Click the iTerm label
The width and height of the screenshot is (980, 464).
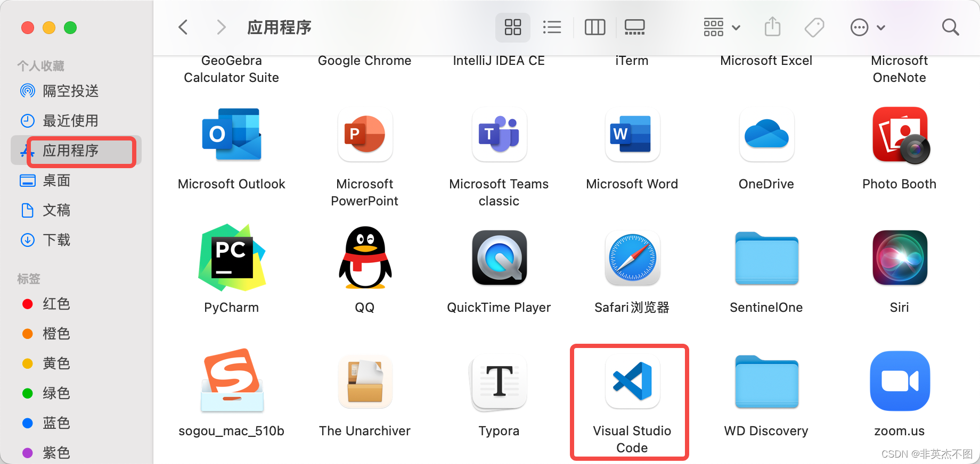(x=632, y=61)
